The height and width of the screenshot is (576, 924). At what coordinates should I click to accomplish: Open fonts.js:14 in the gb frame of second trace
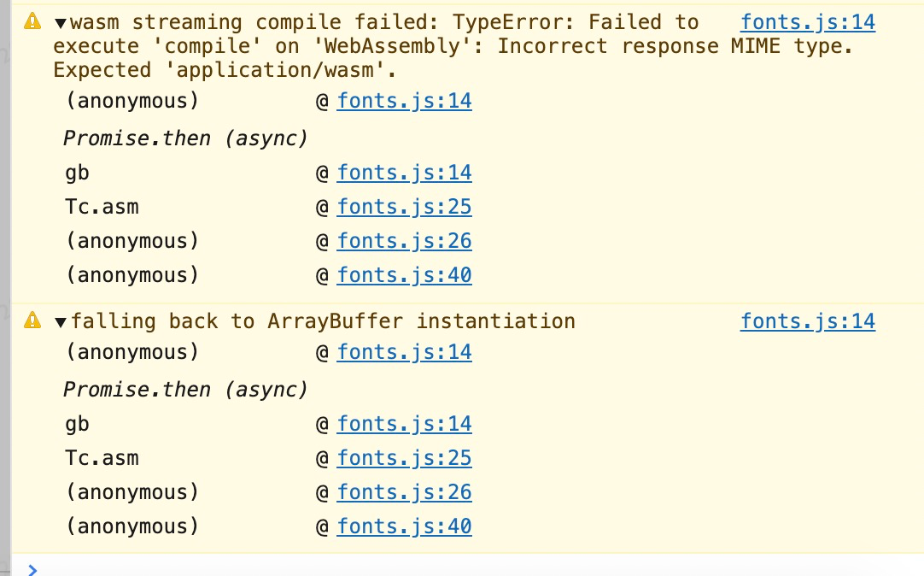tap(404, 423)
